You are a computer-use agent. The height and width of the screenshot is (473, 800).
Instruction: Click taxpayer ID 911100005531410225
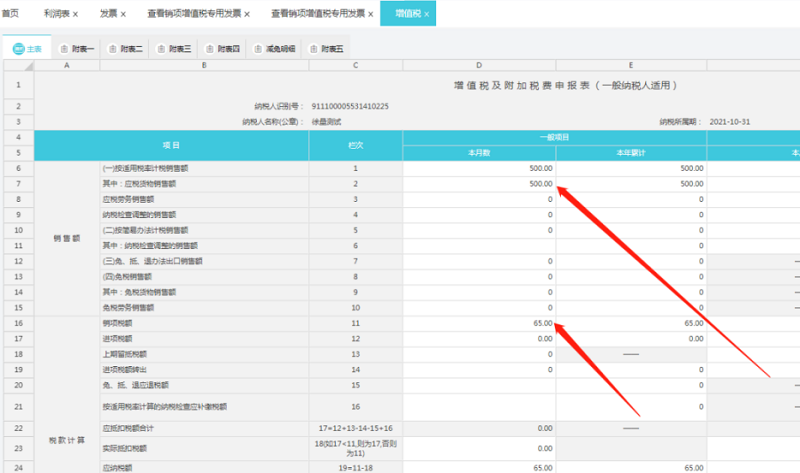pyautogui.click(x=350, y=106)
